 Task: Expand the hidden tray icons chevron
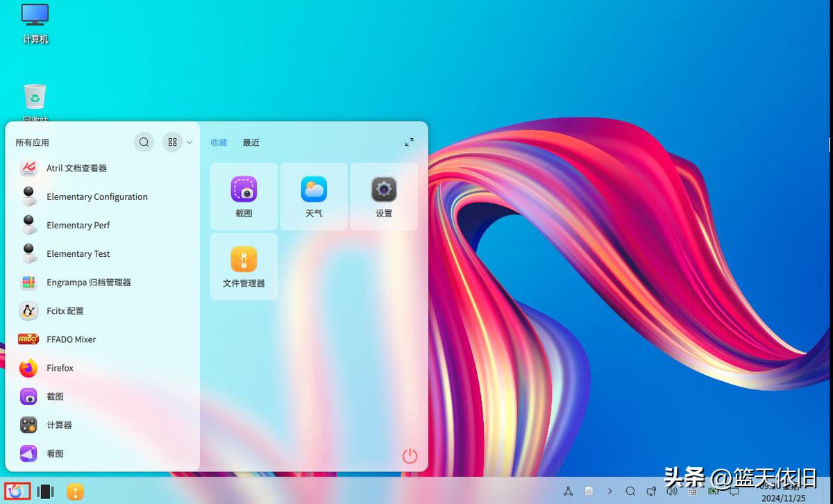point(610,492)
